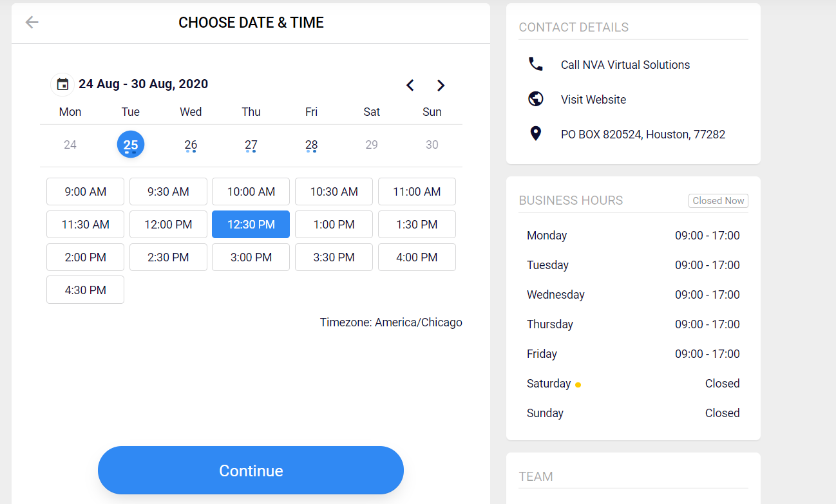836x504 pixels.
Task: Select Friday the 28th
Action: coord(311,145)
